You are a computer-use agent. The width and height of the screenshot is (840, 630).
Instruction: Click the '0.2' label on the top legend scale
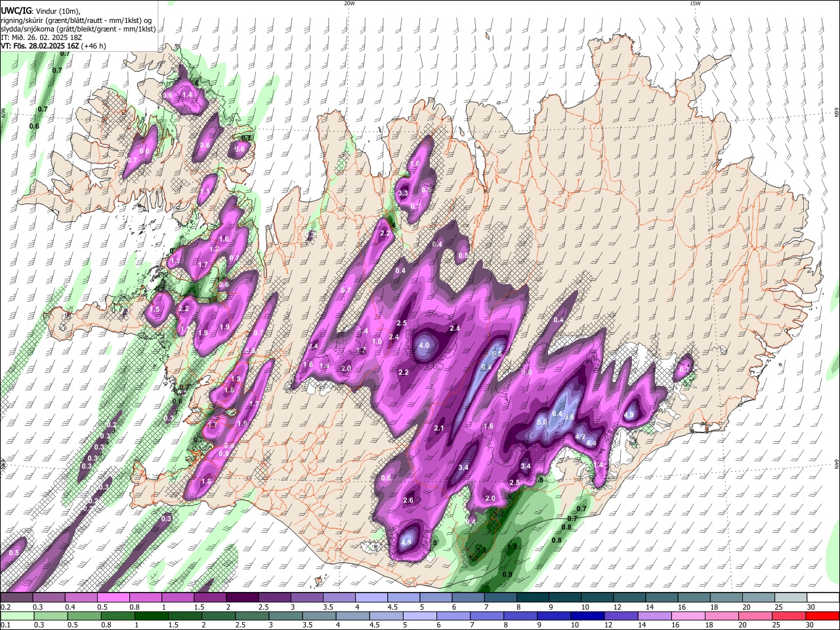5,607
